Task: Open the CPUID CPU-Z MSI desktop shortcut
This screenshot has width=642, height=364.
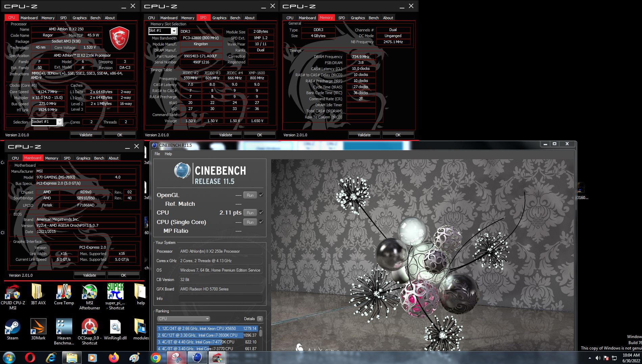Action: click(x=13, y=297)
